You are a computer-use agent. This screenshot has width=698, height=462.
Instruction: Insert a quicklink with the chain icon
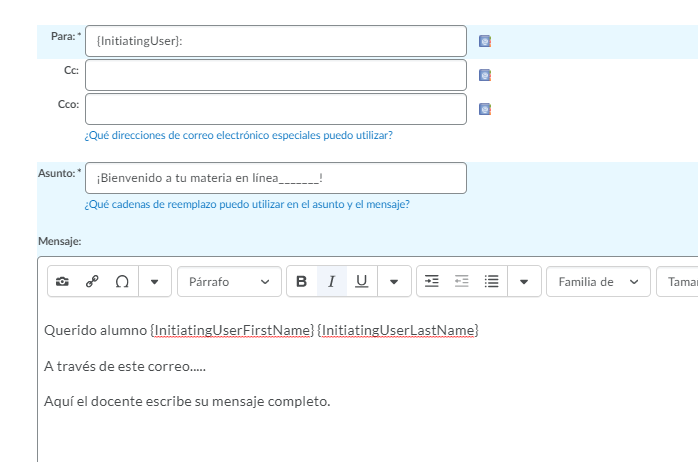(x=92, y=282)
